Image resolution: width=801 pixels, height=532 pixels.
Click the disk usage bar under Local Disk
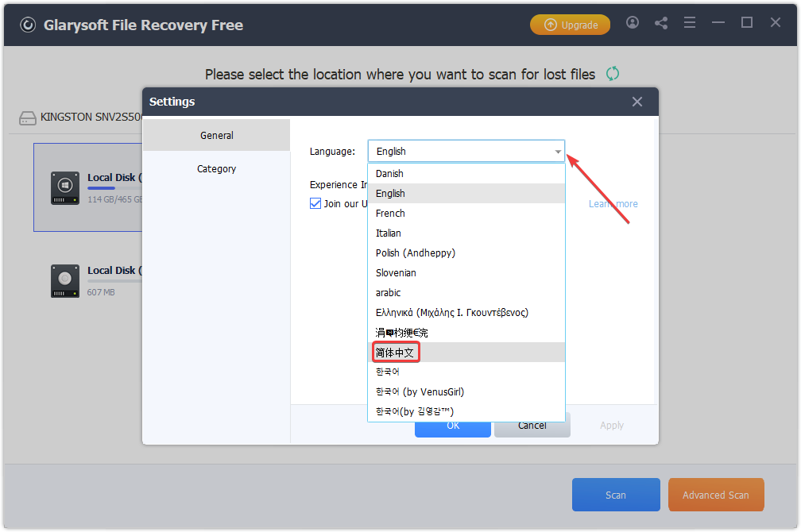point(100,187)
